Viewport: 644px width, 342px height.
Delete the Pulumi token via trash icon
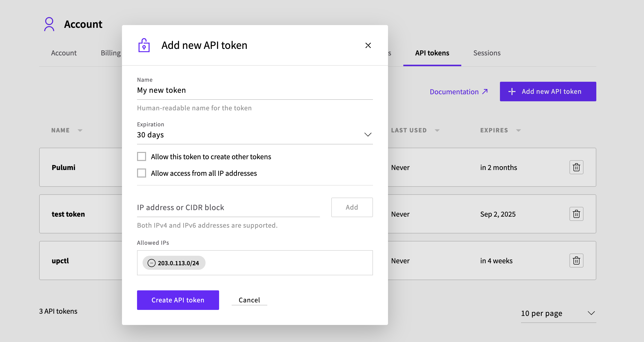click(576, 167)
